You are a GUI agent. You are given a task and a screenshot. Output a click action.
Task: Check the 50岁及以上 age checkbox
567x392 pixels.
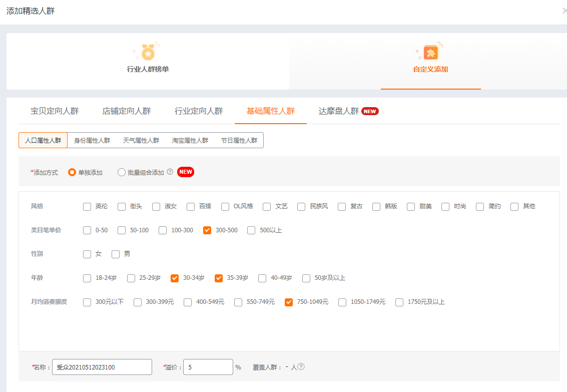click(x=306, y=278)
